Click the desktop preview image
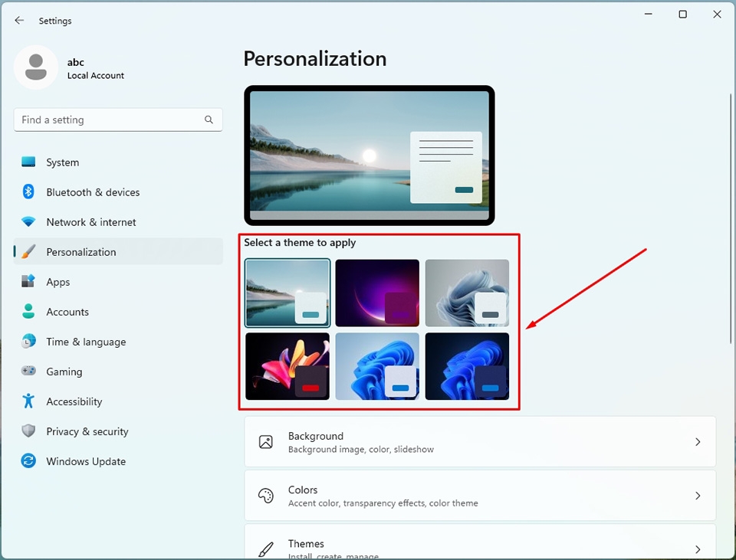The height and width of the screenshot is (560, 736). pos(370,156)
